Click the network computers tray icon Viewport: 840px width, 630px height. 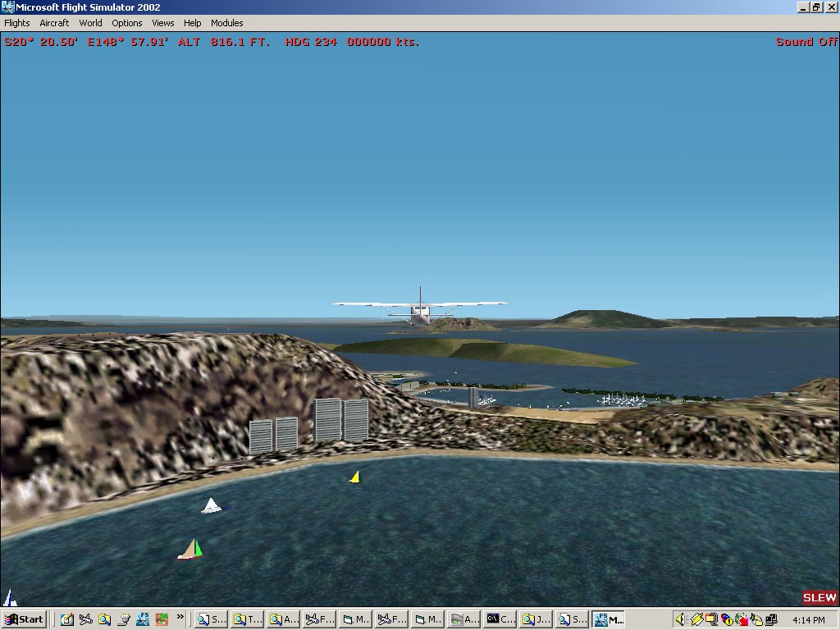pos(771,620)
